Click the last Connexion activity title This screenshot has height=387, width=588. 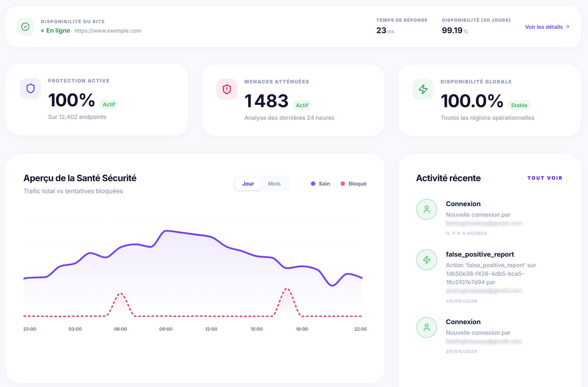coord(463,322)
